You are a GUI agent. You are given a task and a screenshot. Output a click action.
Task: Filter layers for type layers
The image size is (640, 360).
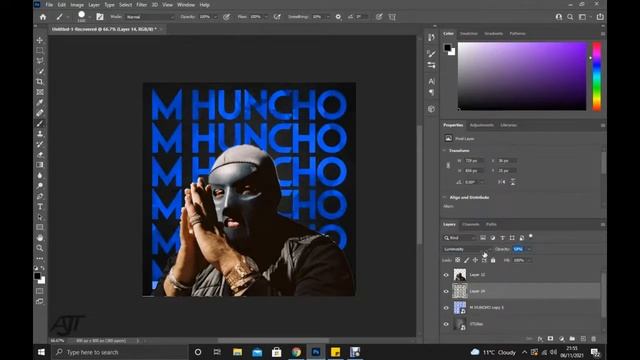click(x=502, y=238)
